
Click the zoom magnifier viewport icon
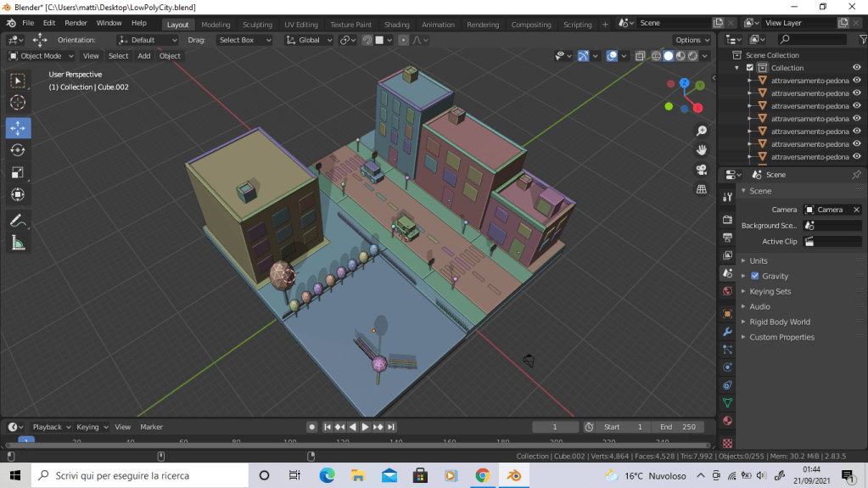pyautogui.click(x=702, y=131)
